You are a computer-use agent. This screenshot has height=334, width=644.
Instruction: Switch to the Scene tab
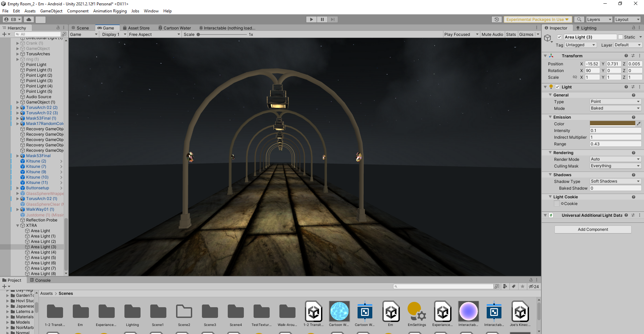[x=80, y=28]
